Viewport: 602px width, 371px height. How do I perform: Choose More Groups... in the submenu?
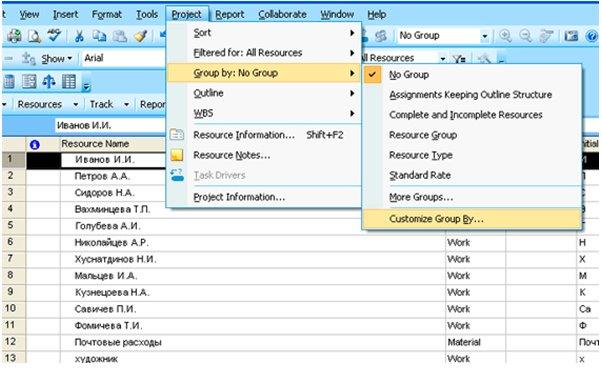(472, 197)
